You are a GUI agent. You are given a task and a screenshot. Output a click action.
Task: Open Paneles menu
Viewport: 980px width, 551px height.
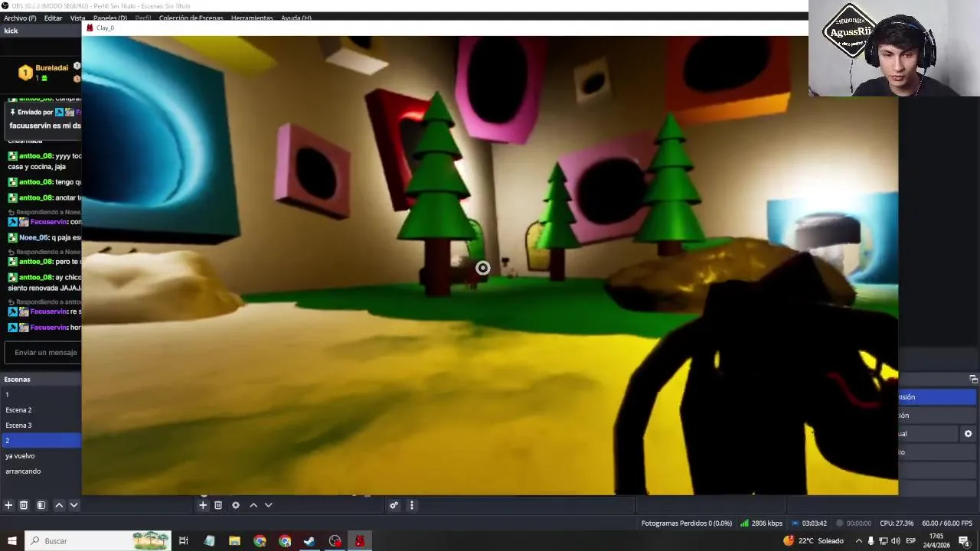[x=110, y=18]
